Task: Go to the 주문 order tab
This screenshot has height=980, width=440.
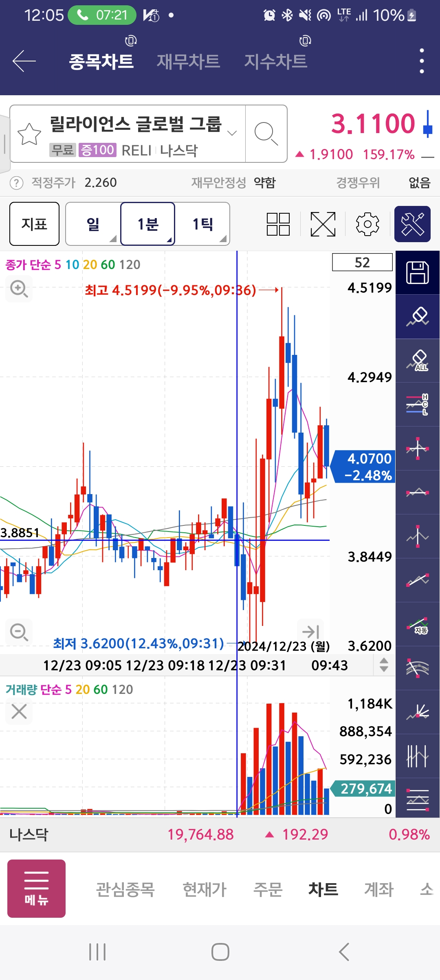Action: pos(268,889)
